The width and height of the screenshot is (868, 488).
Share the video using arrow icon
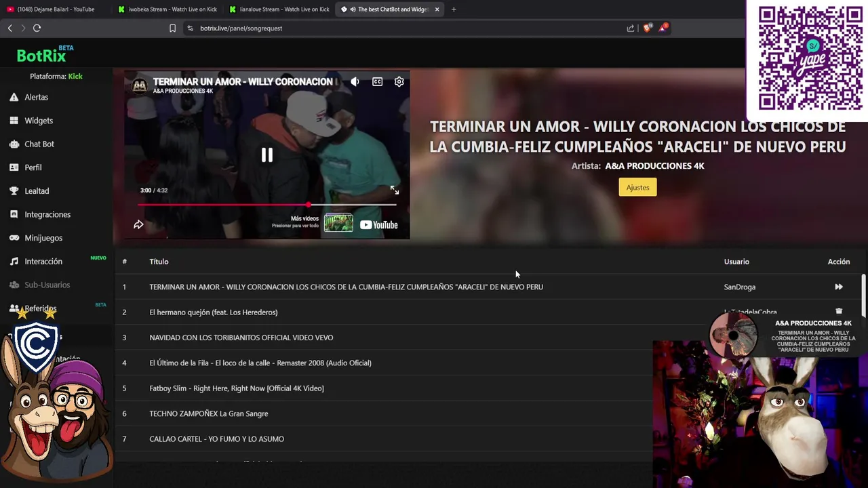point(138,224)
